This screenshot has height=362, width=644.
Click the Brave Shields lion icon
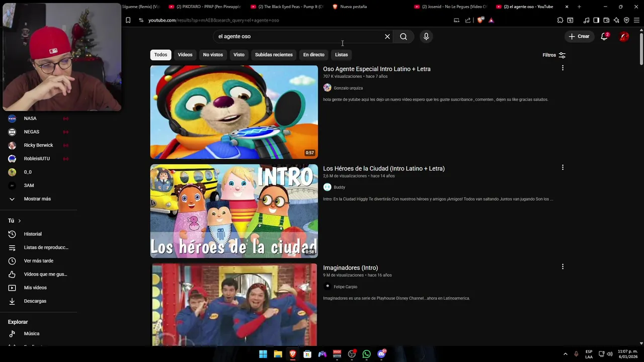coord(480,20)
